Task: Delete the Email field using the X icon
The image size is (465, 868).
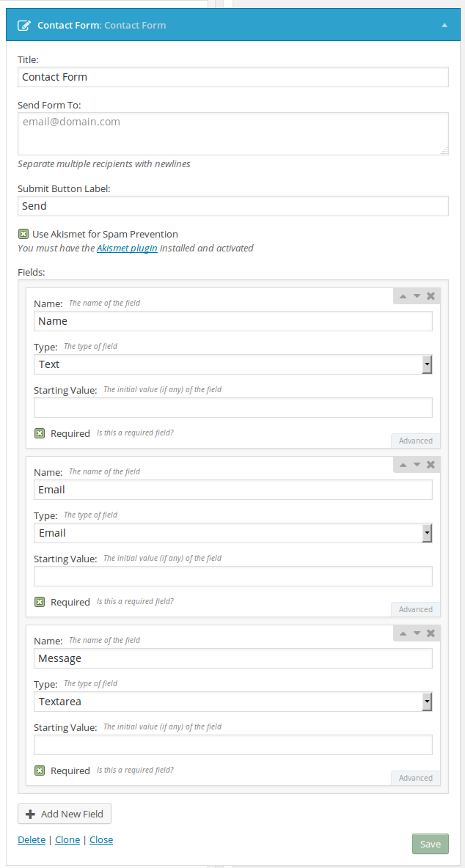Action: point(431,465)
